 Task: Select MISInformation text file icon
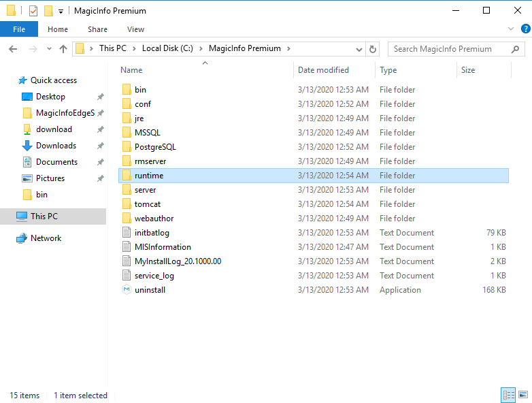(127, 247)
